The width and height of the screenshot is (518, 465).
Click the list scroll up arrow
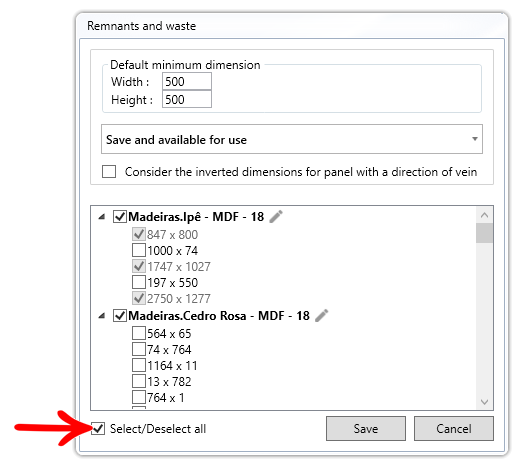[x=484, y=215]
